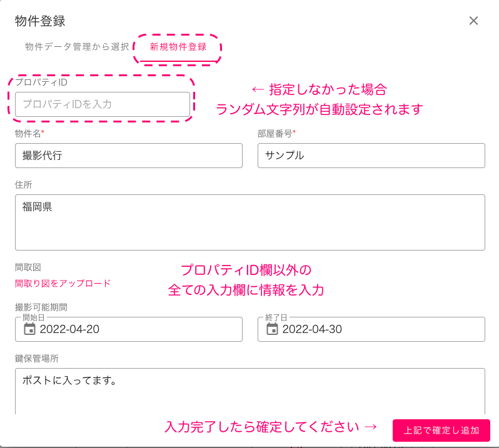Viewport: 499px width, 448px height.
Task: Click the 部屋番号 required label
Action: click(276, 134)
